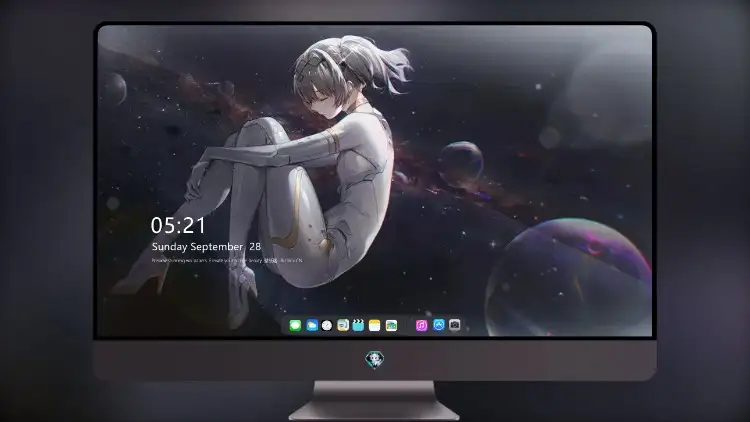Viewport: 750px width, 422px height.
Task: Open the Clock app in dock
Action: [x=327, y=325]
